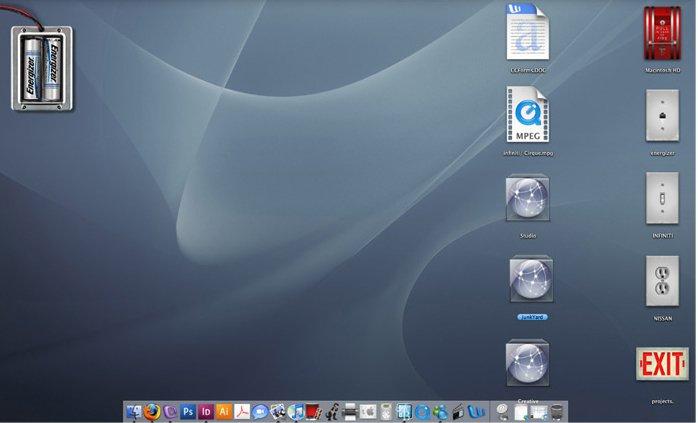This screenshot has width=698, height=423.
Task: Select the INFINITI light switch icon
Action: (662, 198)
